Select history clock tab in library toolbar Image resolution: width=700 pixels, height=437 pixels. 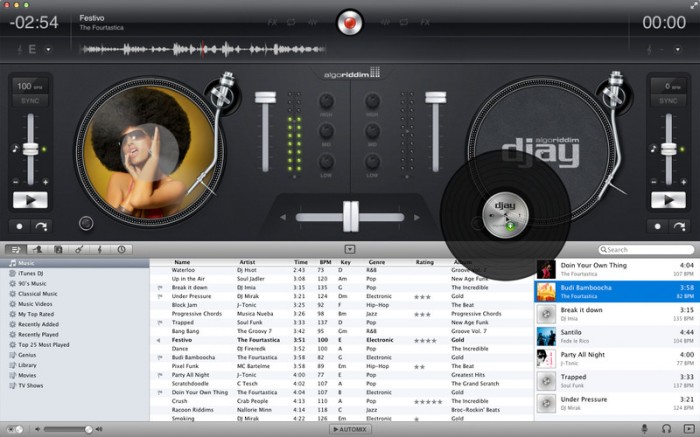coord(121,250)
